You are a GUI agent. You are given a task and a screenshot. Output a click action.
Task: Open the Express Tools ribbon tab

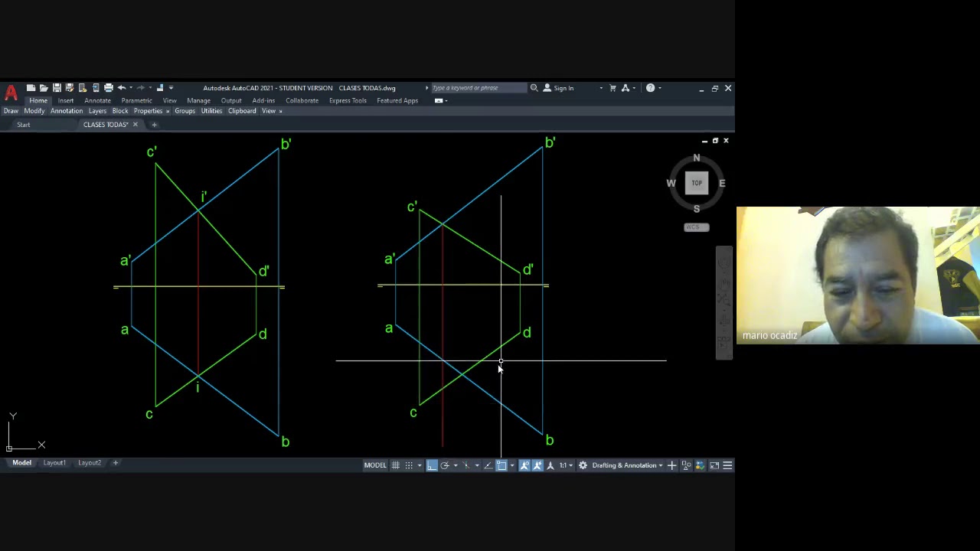[x=348, y=100]
